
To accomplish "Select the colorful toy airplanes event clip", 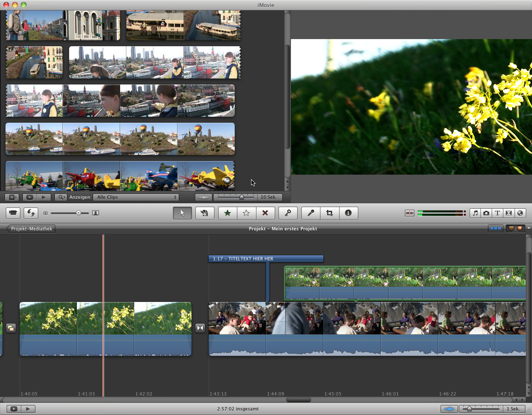I will 120,176.
